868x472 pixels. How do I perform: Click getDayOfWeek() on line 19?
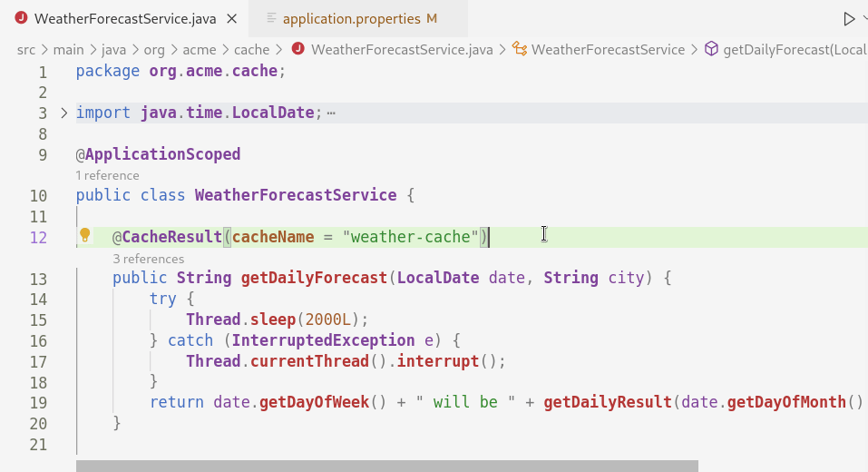click(323, 402)
